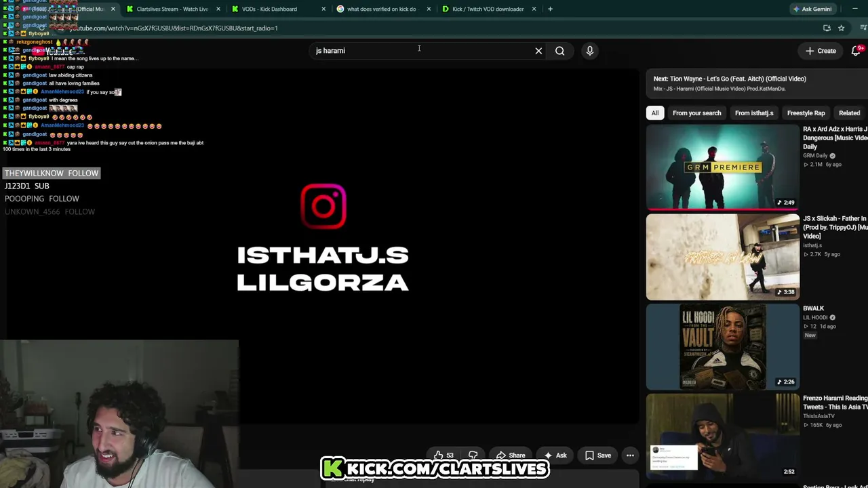Start voice search with the microphone

(x=590, y=51)
